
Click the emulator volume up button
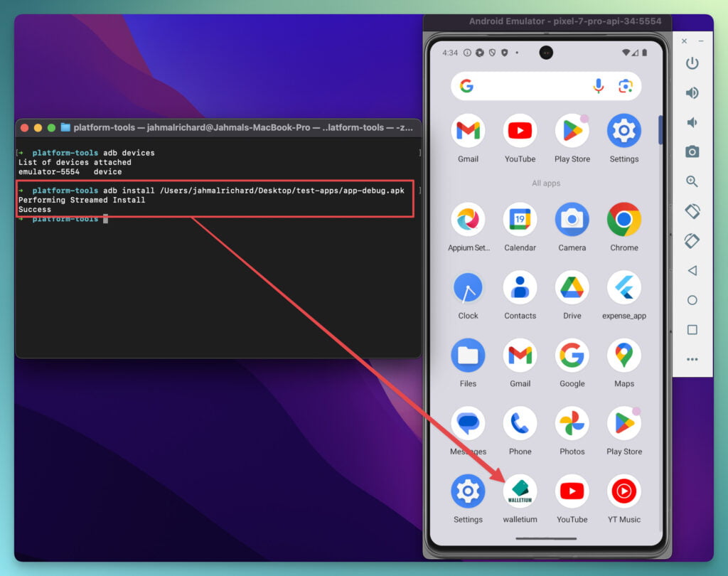point(692,93)
